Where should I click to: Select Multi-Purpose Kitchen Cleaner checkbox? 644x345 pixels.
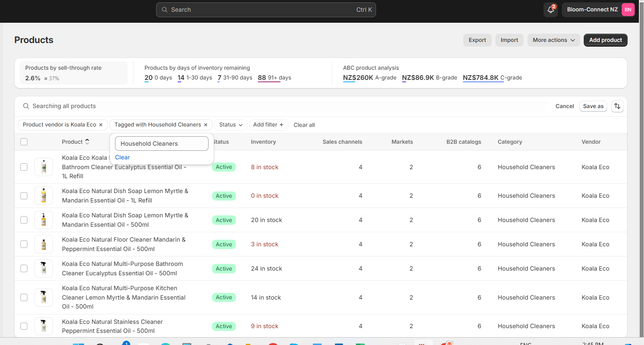24,297
